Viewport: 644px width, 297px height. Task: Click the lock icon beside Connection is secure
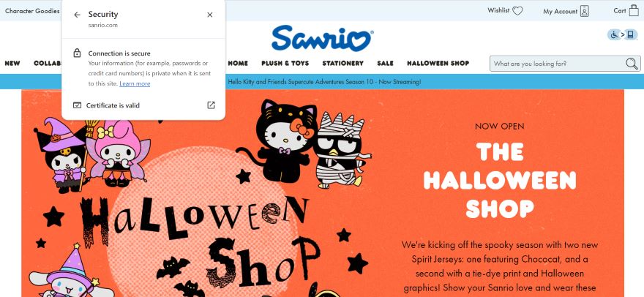coord(77,53)
